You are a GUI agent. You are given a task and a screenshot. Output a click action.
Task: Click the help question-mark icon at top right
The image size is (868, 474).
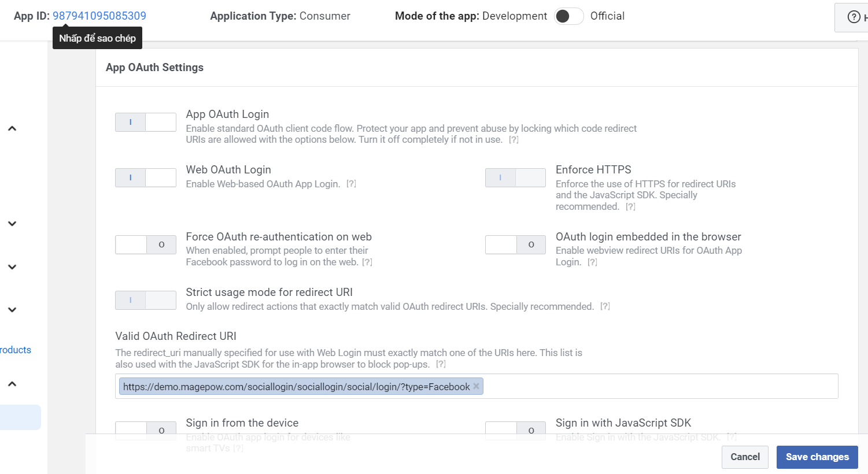[x=854, y=17]
